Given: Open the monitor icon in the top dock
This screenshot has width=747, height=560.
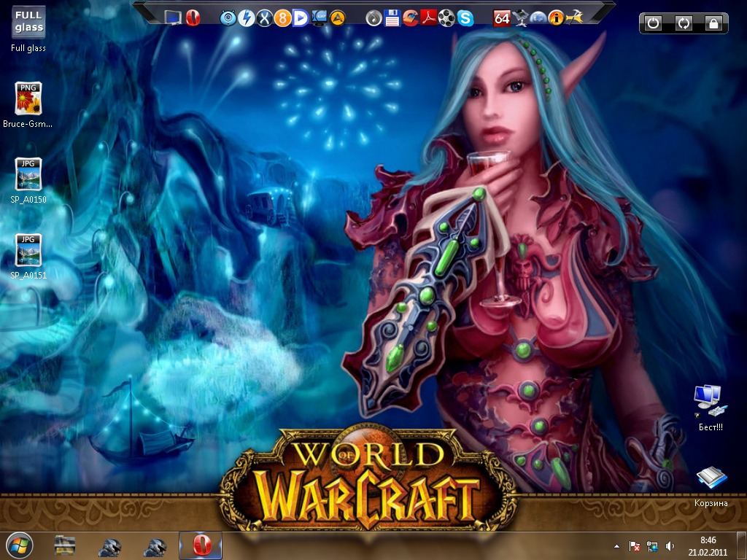Looking at the screenshot, I should [172, 18].
